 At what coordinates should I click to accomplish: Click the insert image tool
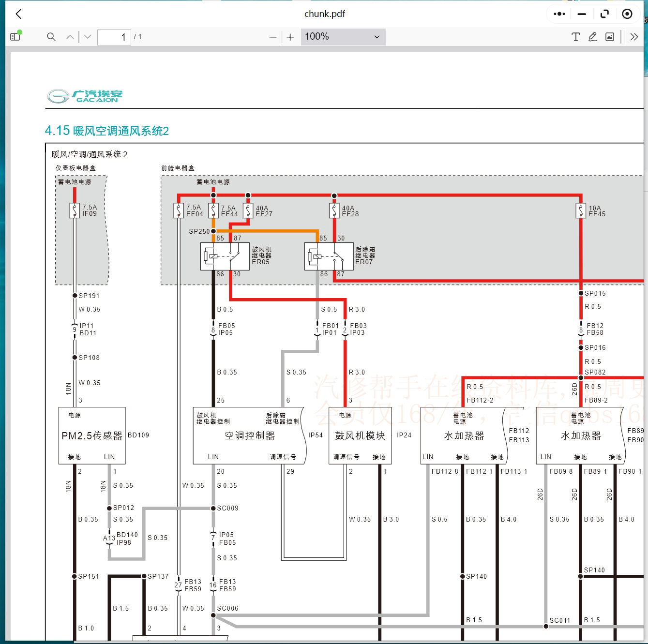pos(610,36)
